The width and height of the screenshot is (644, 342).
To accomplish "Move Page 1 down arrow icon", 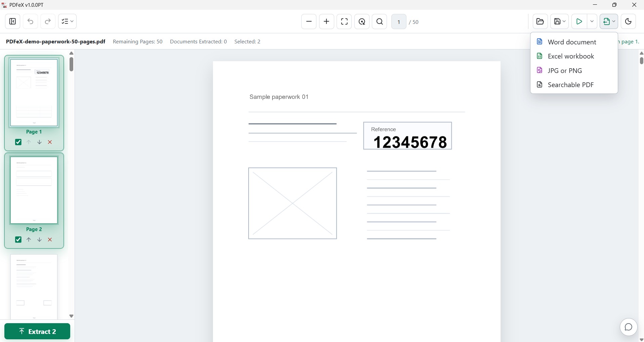I will tap(39, 142).
